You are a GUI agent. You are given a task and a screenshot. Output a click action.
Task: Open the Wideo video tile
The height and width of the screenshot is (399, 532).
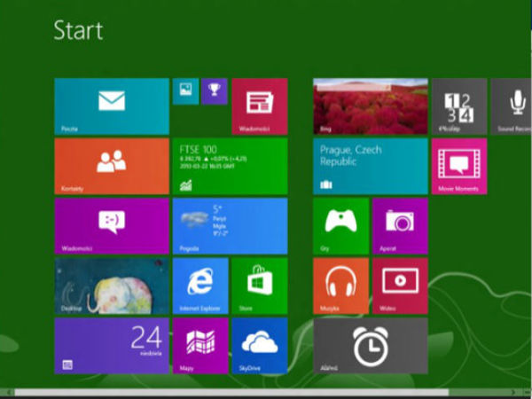[x=400, y=286]
